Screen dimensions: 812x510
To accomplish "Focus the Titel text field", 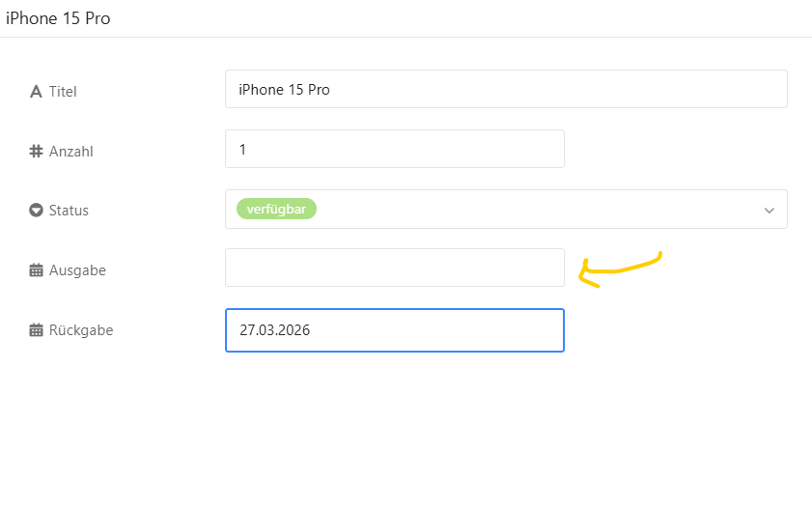I will tap(506, 89).
